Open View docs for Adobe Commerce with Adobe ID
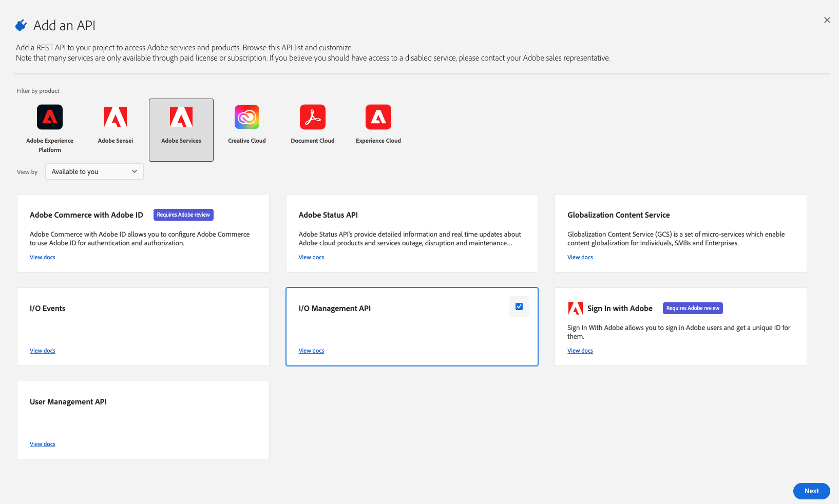 point(43,257)
